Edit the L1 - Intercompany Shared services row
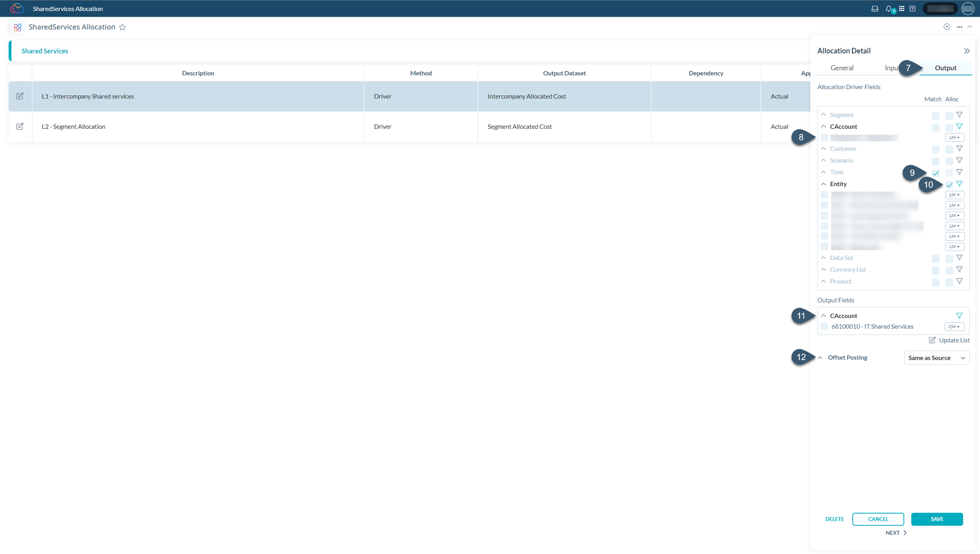The height and width of the screenshot is (554, 980). point(20,96)
